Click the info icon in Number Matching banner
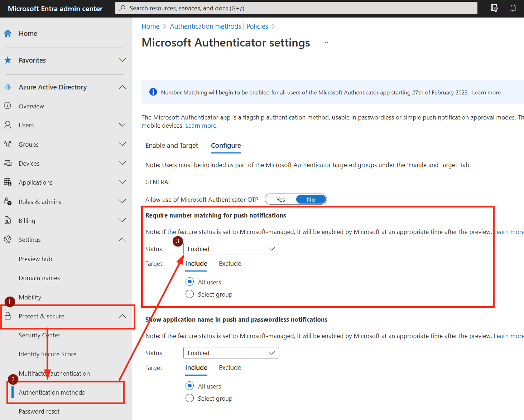The width and height of the screenshot is (524, 420). point(153,92)
